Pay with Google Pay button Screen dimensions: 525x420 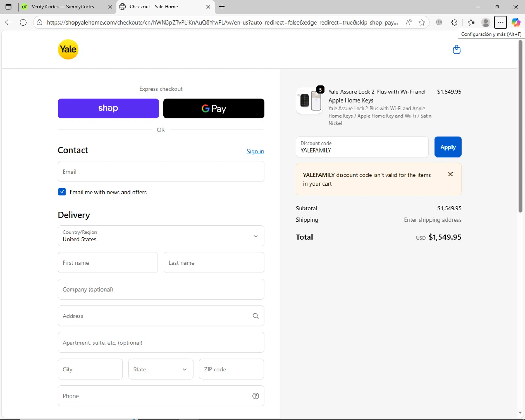[214, 108]
